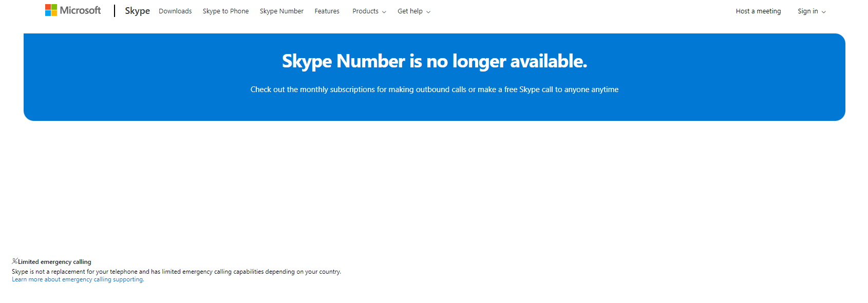The image size is (868, 303).
Task: Open Skype to Phone nav item
Action: point(225,11)
